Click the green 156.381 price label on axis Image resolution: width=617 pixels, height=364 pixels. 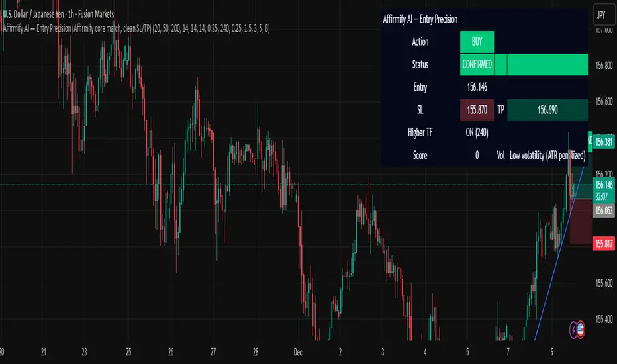point(604,142)
